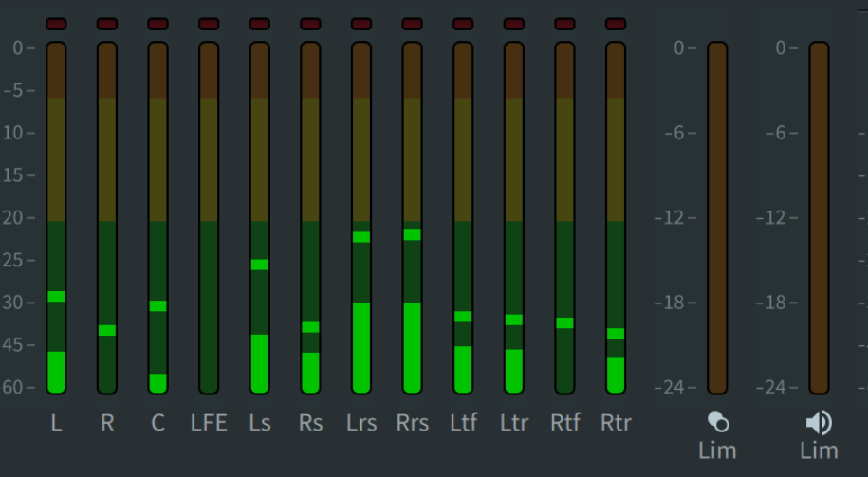Image resolution: width=868 pixels, height=477 pixels.
Task: Reset the clip indicator above Ls meter
Action: pyautogui.click(x=260, y=24)
